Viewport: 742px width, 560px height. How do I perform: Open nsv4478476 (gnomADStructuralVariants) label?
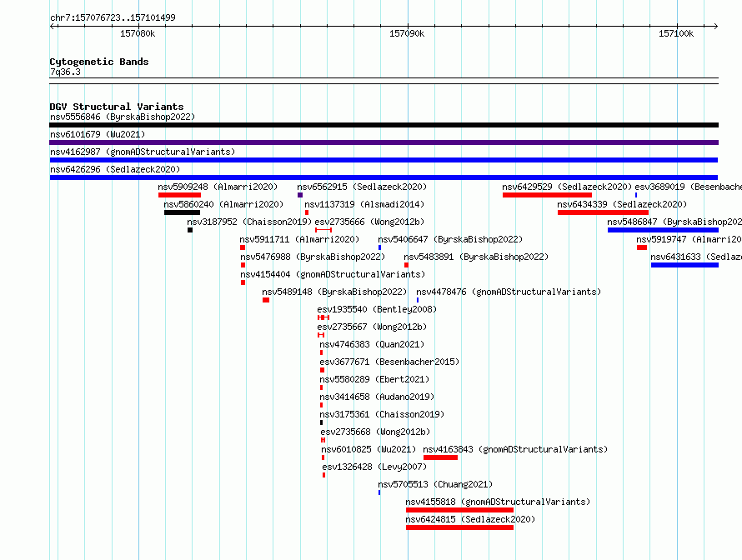(x=509, y=292)
